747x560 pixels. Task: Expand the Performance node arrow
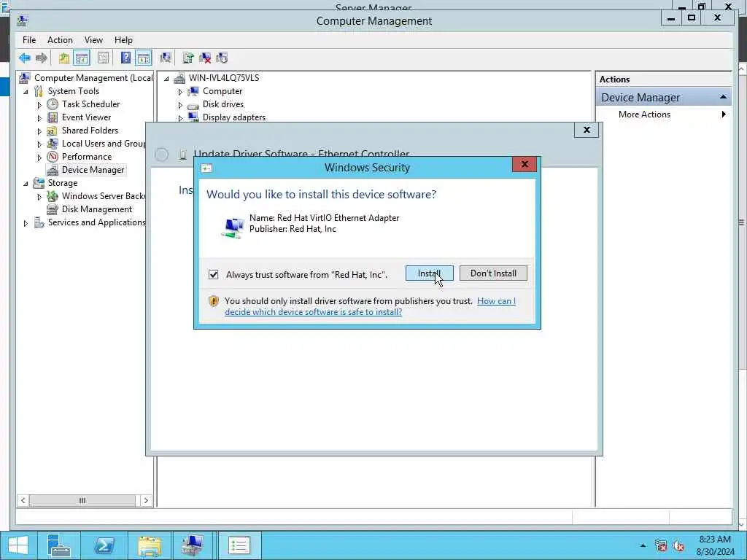point(39,157)
